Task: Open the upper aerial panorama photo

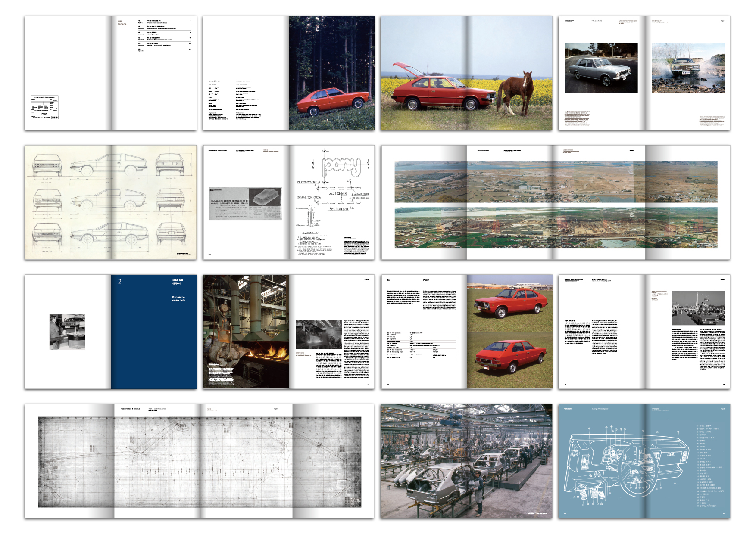Action: 556,182
